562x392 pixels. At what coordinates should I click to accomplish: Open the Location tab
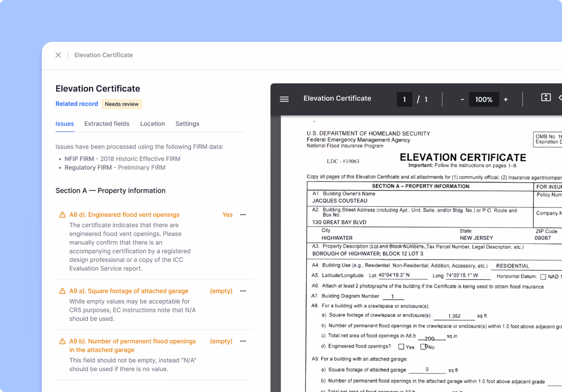coord(152,124)
